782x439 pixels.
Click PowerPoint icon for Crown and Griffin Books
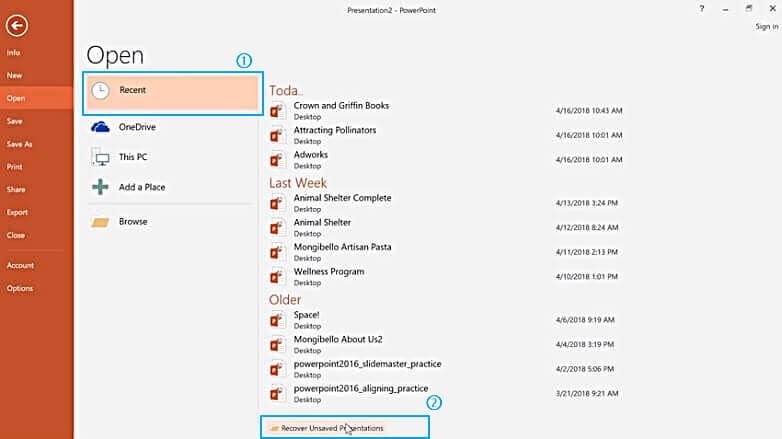coord(278,111)
